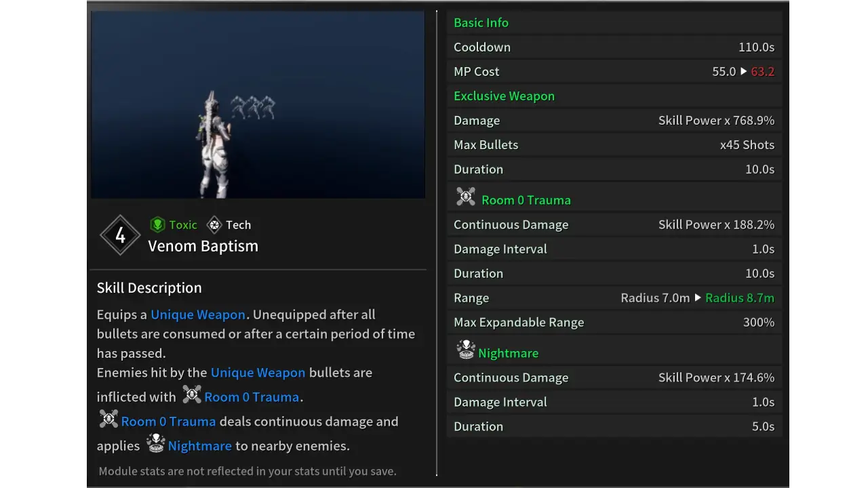Screen dimensions: 868x488
Task: Open the Nightmare link in the description
Action: pos(199,445)
